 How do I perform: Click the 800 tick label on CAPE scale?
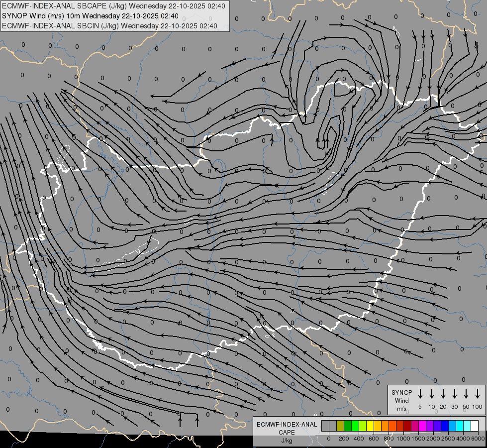click(x=389, y=439)
